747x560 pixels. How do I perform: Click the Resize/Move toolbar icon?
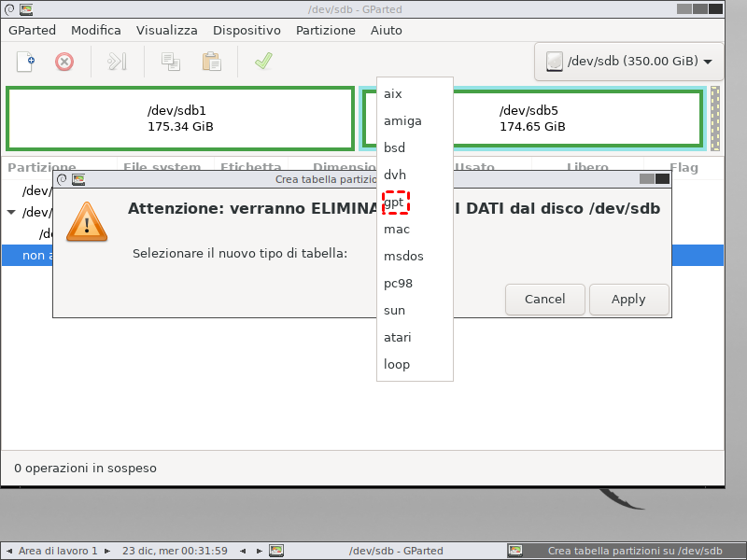[117, 62]
